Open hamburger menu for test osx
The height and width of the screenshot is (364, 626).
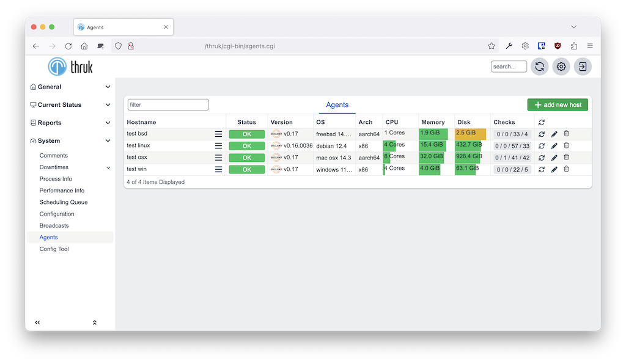[x=218, y=158]
